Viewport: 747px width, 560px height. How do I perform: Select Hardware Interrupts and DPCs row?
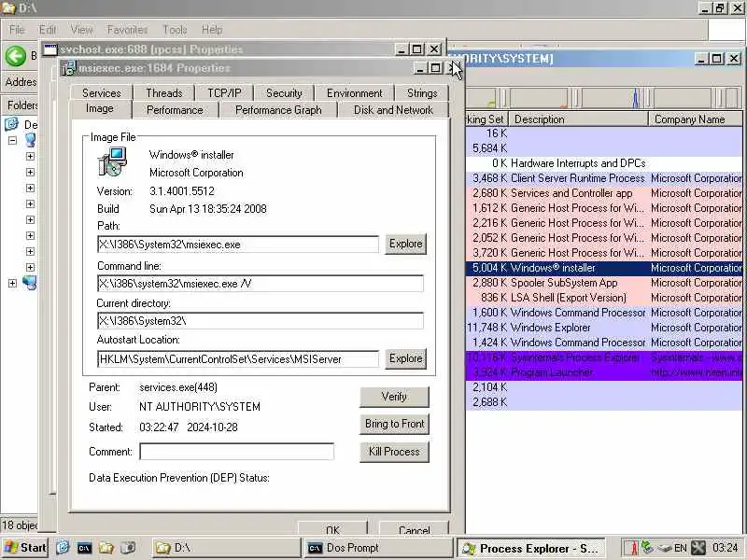[x=603, y=163]
